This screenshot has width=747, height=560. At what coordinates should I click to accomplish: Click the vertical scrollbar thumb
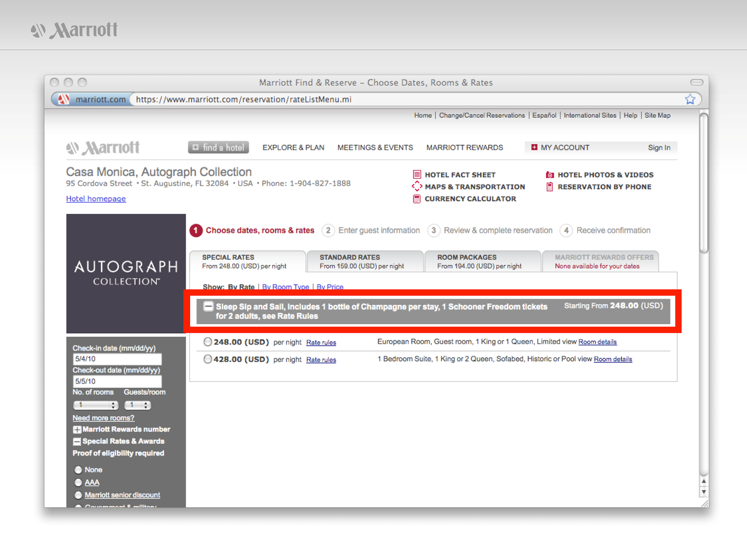703,183
